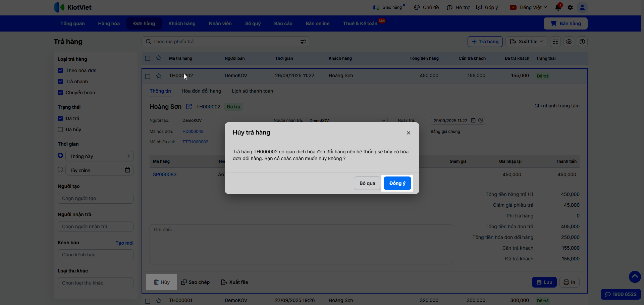The image size is (644, 305).
Task: Open payment voucher link TTTH000002
Action: (195, 142)
